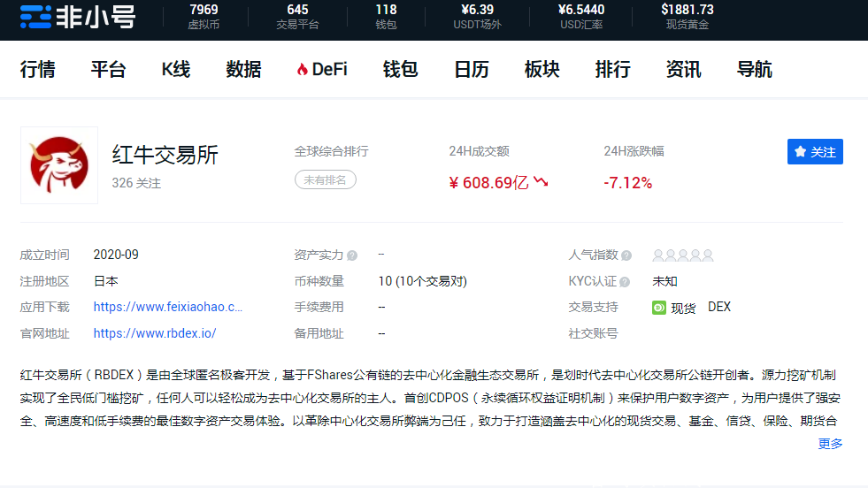
Task: Open the DeFi menu
Action: pyautogui.click(x=322, y=70)
